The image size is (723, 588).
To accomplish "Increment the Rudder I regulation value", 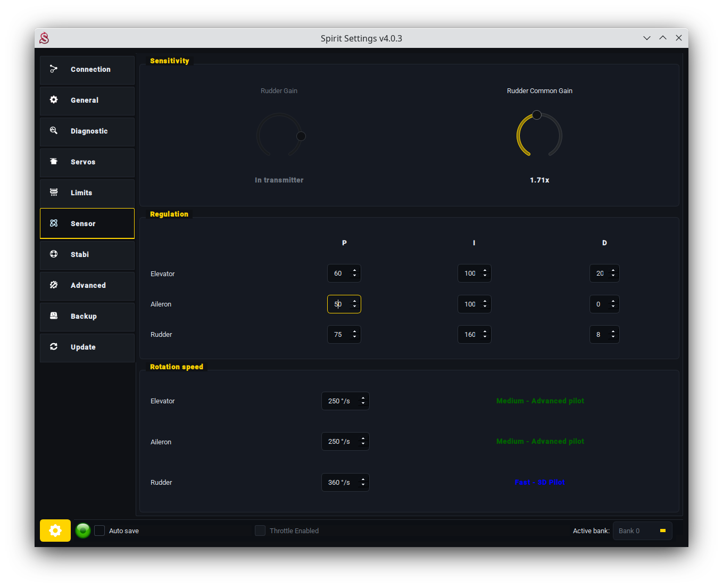I will [x=485, y=332].
